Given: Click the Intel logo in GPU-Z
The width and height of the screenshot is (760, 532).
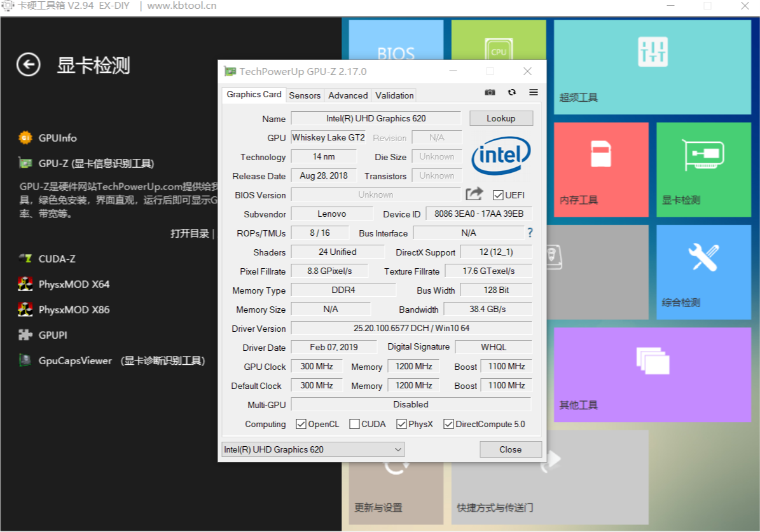Looking at the screenshot, I should pyautogui.click(x=501, y=156).
